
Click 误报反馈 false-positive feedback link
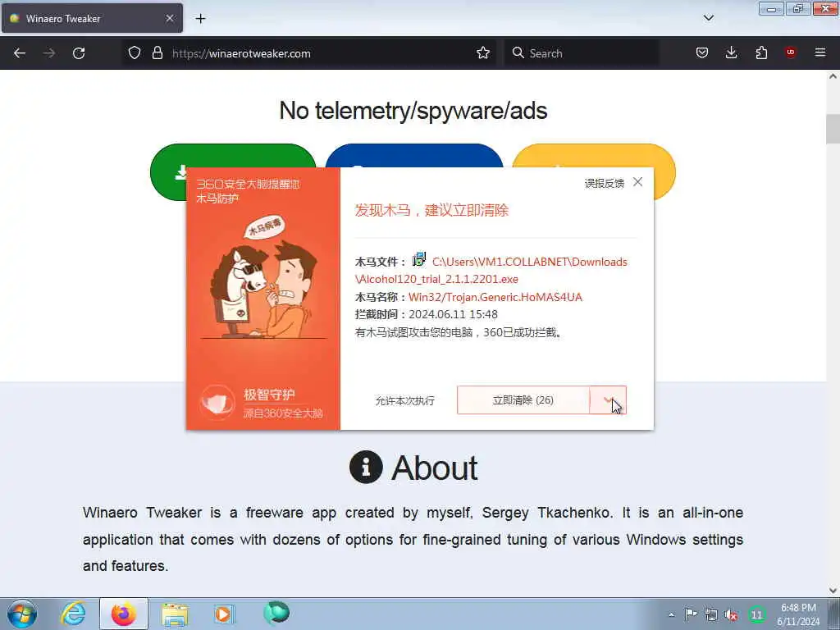(605, 183)
